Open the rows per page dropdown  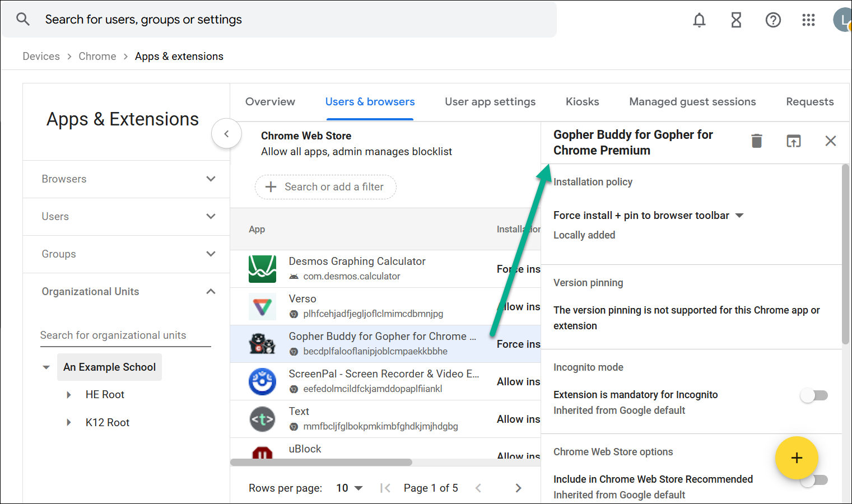point(350,488)
